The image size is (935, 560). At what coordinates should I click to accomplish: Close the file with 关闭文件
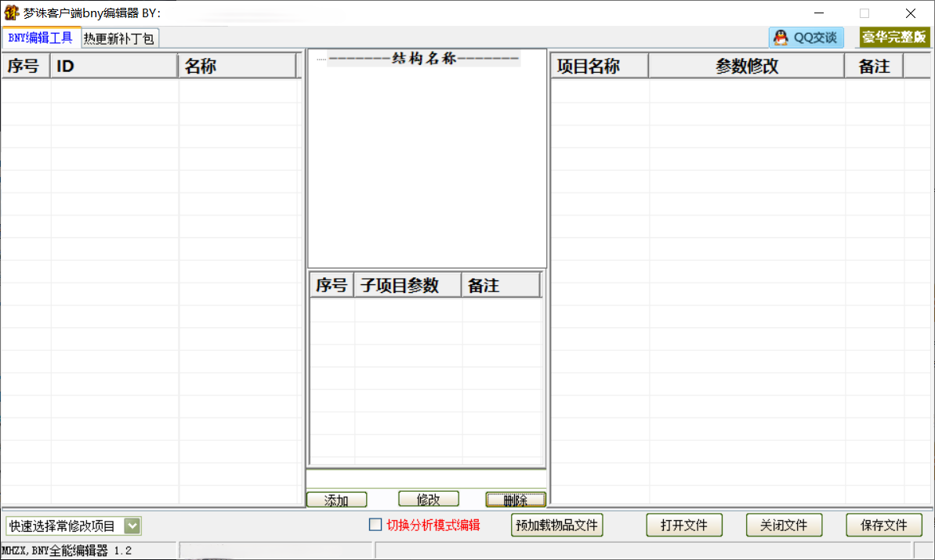(783, 525)
